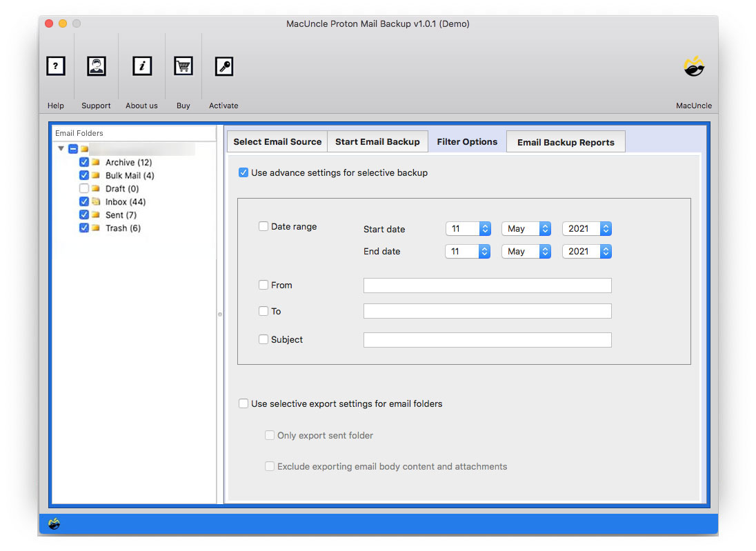Open the About us info icon
Viewport: 756px width, 551px height.
(142, 66)
